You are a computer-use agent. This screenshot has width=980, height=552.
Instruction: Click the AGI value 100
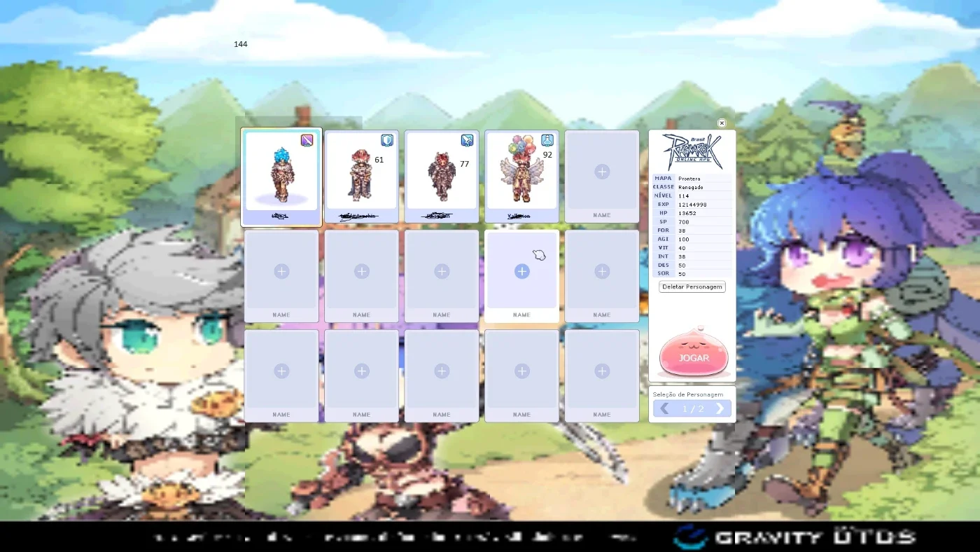coord(683,240)
